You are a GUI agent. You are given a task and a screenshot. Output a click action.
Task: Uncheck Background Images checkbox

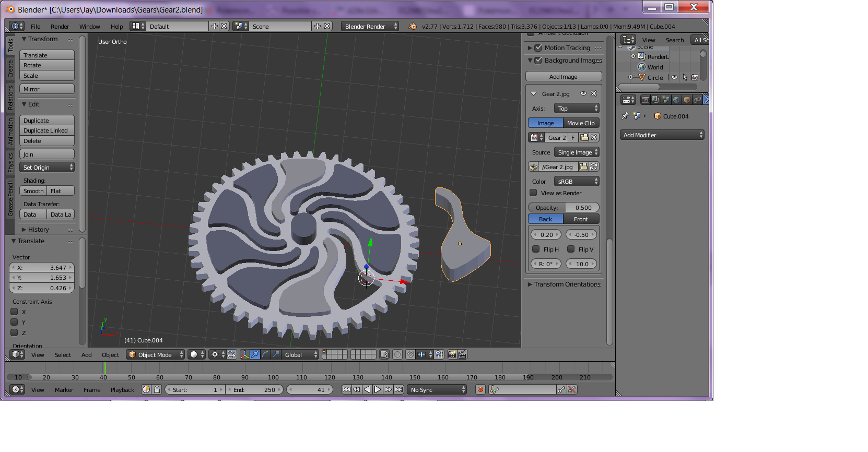538,60
